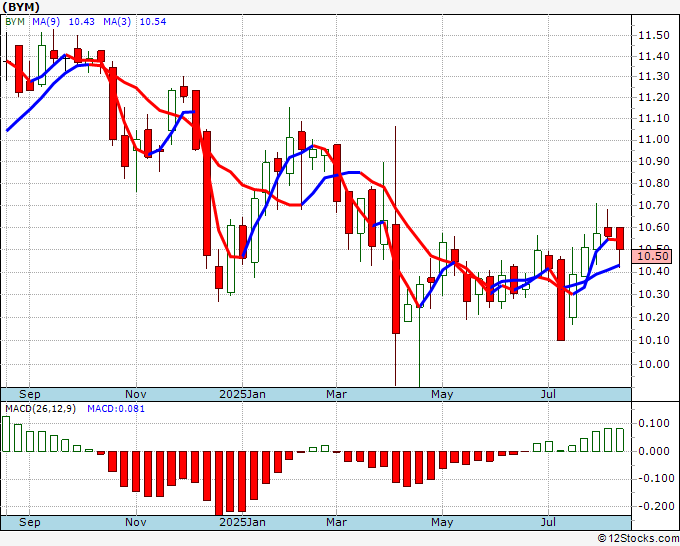
Task: Open the 12Stocks.com copyright link
Action: (x=638, y=539)
